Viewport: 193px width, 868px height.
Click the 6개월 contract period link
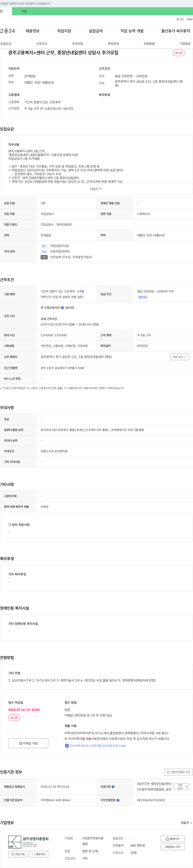coord(80,291)
